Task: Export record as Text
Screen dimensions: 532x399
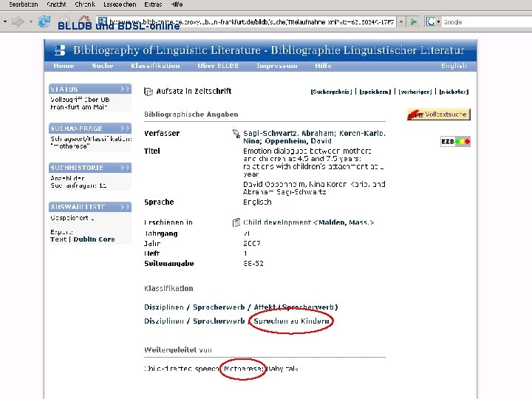Action: (x=58, y=239)
